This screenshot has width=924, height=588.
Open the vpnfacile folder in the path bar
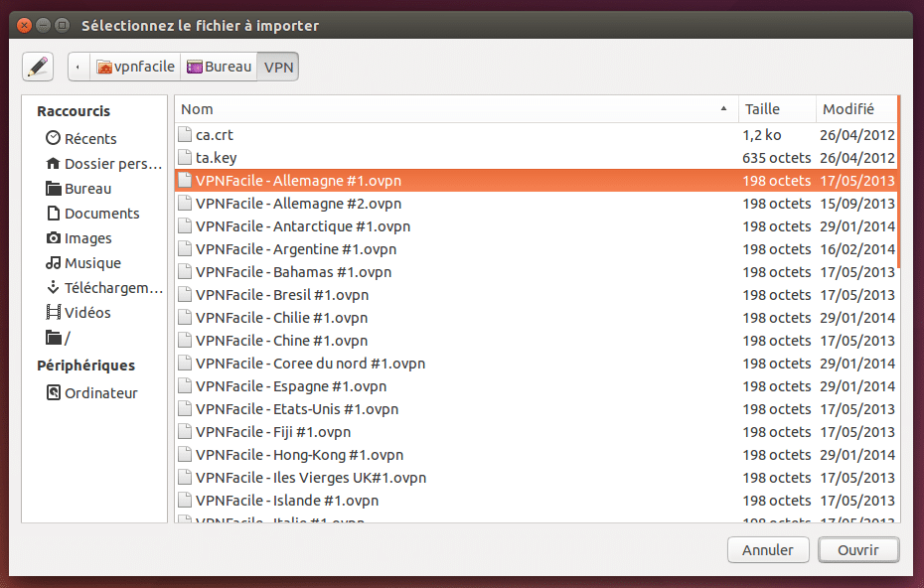coord(135,67)
